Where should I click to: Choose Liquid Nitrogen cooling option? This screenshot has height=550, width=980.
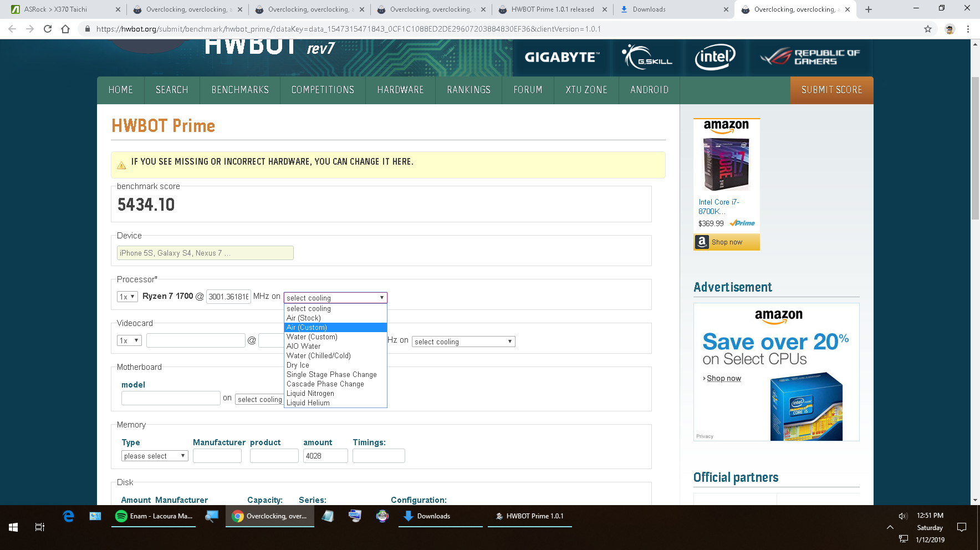pyautogui.click(x=335, y=394)
